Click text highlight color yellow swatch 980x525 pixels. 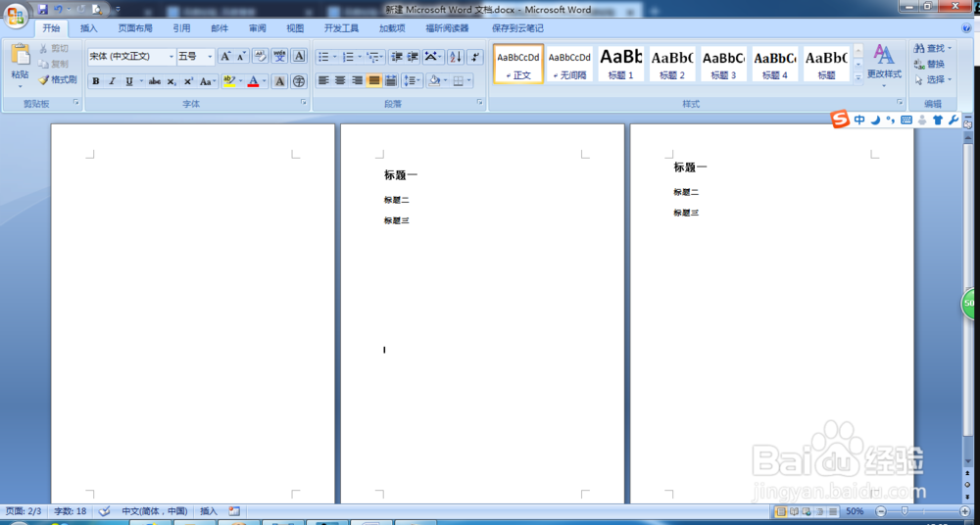click(228, 81)
